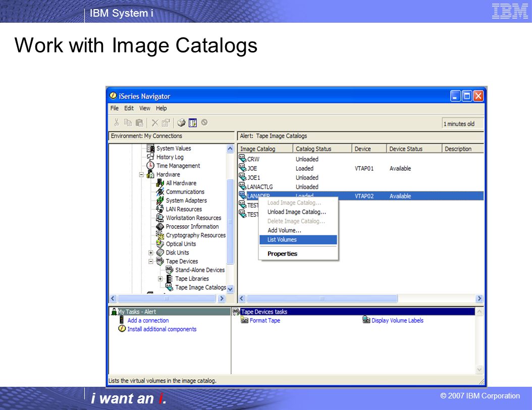Select the JOE image catalog icon

pos(242,168)
